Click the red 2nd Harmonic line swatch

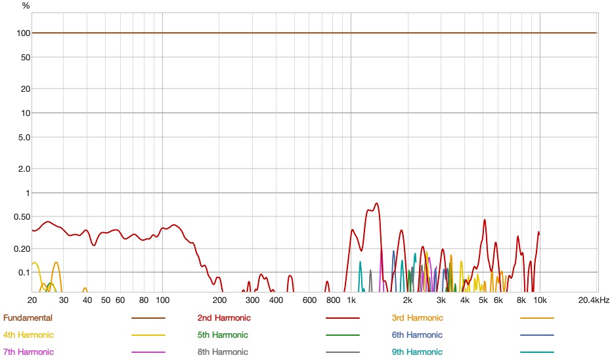tap(343, 318)
